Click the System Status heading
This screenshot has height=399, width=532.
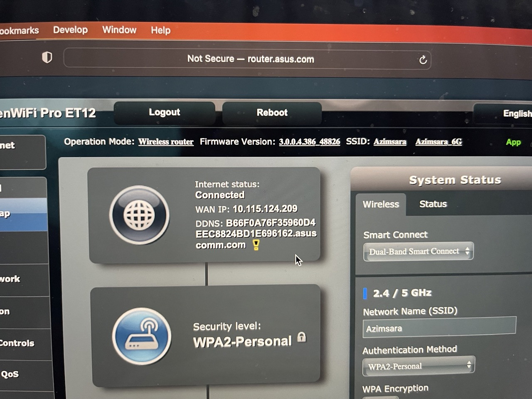pos(455,180)
